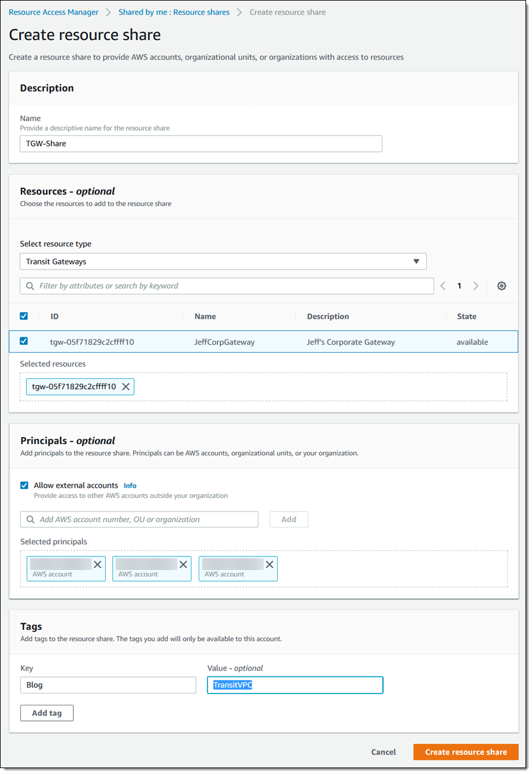Toggle the select-all resources header checkbox

24,316
